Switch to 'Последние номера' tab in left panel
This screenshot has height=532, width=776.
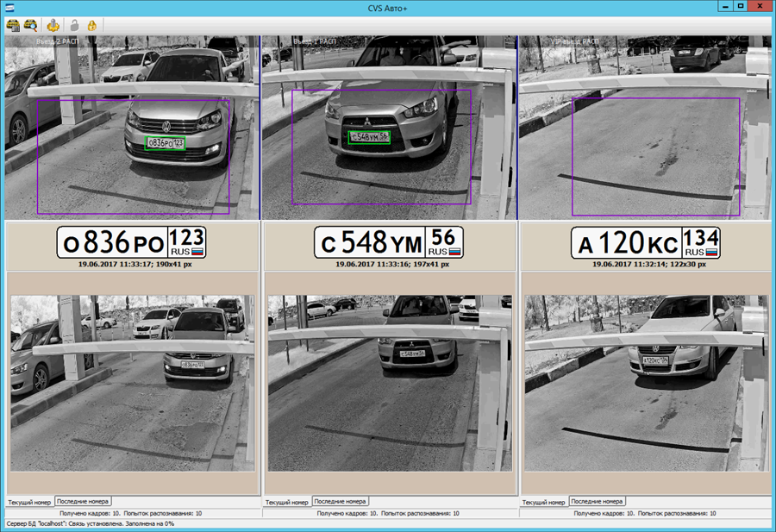pos(83,501)
